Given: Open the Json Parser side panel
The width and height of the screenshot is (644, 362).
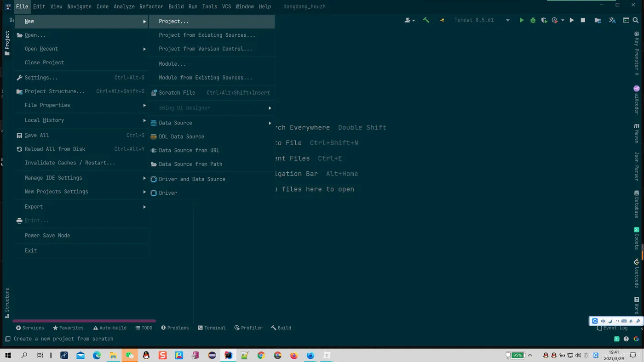Looking at the screenshot, I should pos(637,166).
